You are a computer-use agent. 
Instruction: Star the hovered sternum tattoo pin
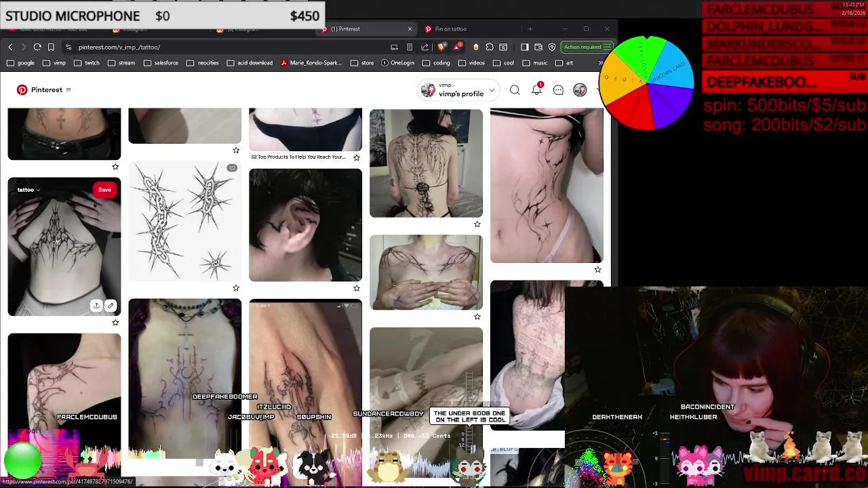[115, 323]
